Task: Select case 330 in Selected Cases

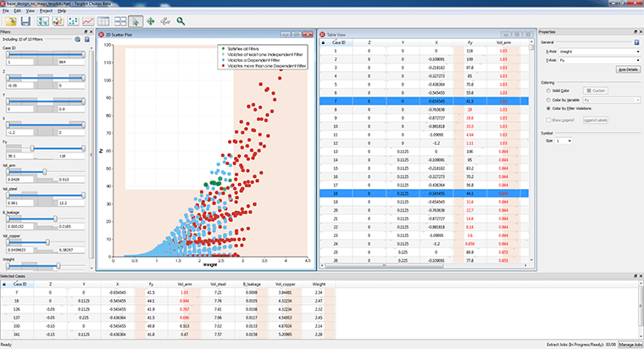Action: 168,326
